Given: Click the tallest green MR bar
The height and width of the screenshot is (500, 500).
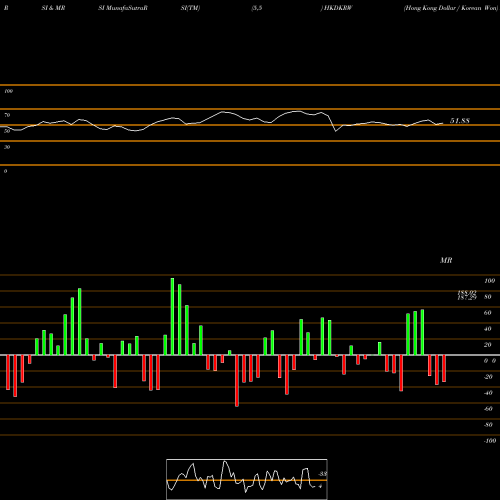Looking at the screenshot, I should (172, 316).
